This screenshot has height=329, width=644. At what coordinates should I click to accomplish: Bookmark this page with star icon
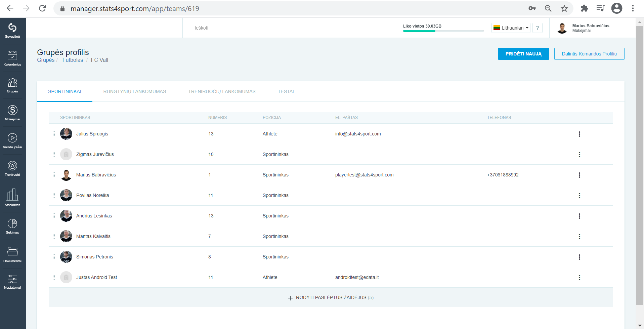(564, 8)
